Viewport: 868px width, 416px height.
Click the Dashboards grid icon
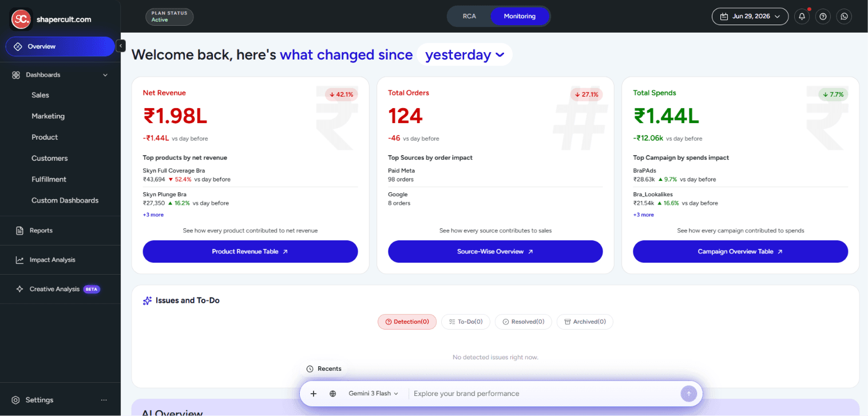click(16, 75)
